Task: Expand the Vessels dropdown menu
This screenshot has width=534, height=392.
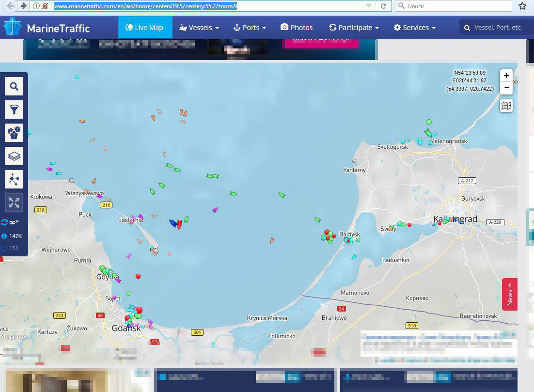Action: pos(199,28)
